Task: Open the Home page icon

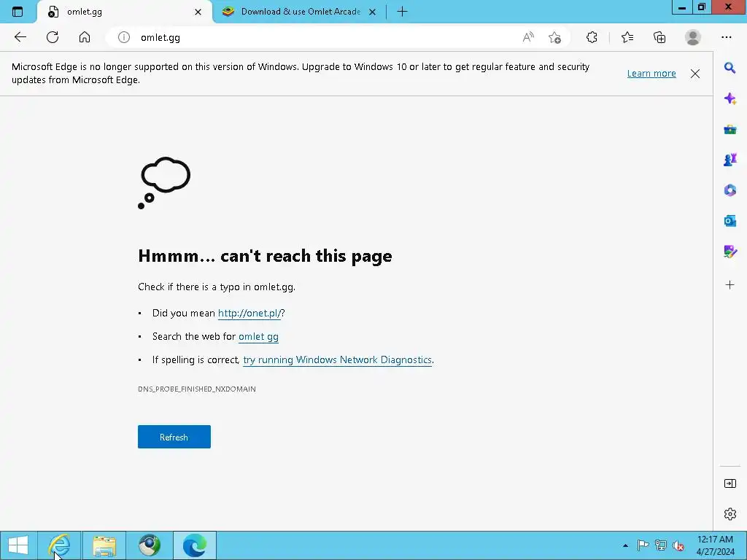Action: (85, 37)
